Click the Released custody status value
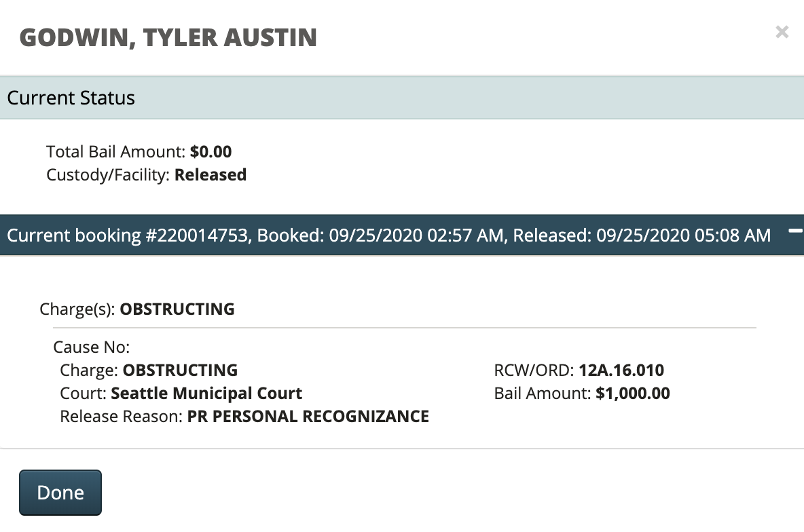Screen dimensions: 804x532 [x=211, y=175]
